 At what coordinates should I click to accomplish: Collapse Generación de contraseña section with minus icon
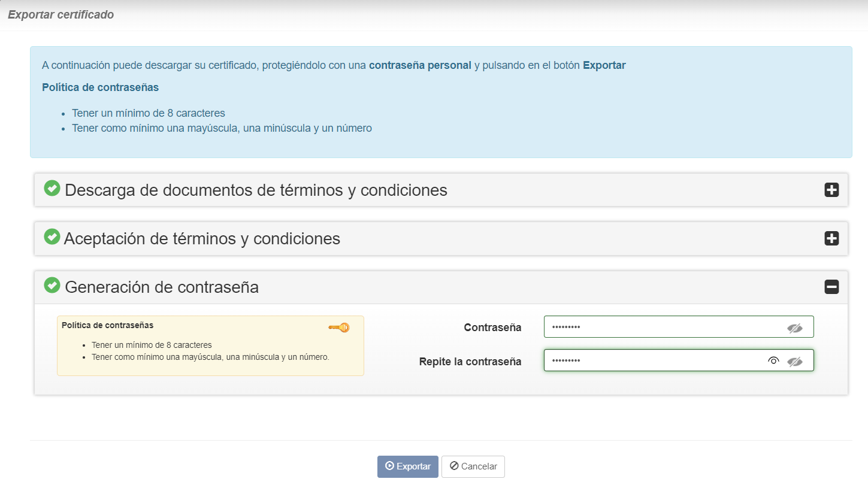click(831, 287)
